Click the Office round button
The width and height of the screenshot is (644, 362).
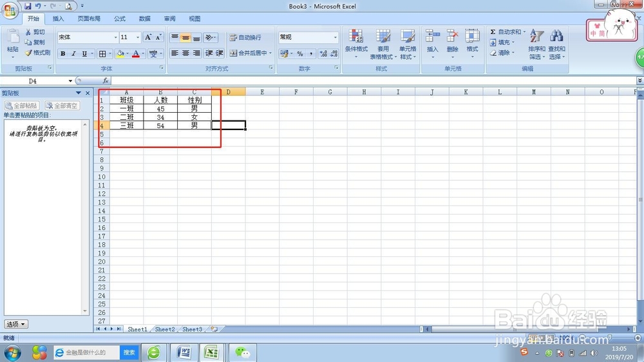(x=10, y=10)
